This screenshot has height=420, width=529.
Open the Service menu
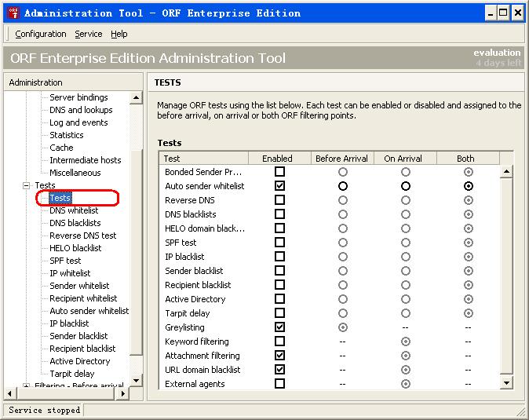89,34
